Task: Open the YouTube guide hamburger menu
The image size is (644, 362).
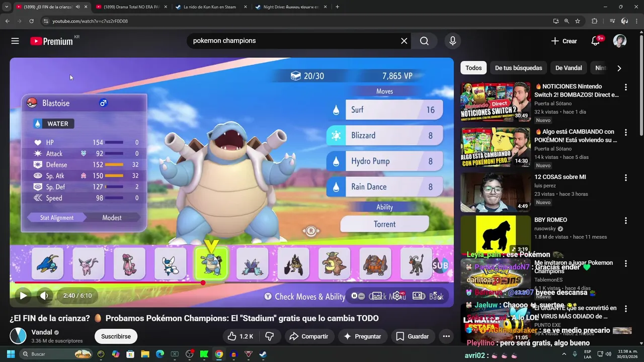Action: (x=15, y=41)
